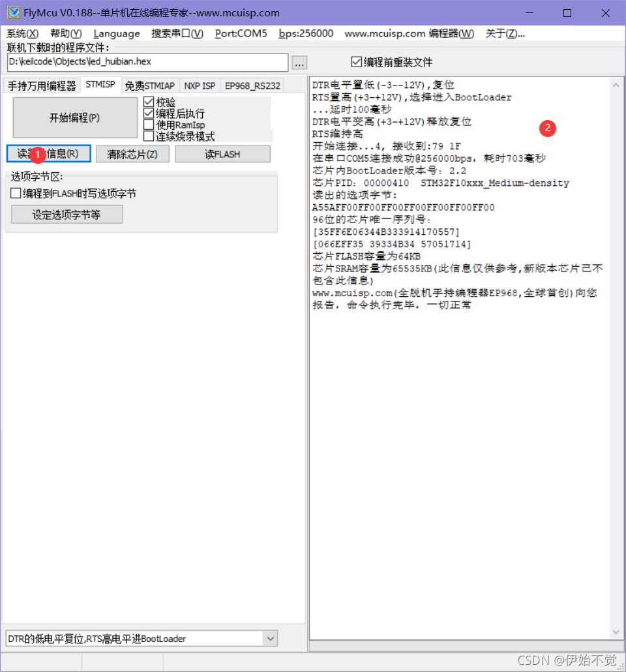
Task: Click the 读器件信息(R) button
Action: pyautogui.click(x=48, y=153)
